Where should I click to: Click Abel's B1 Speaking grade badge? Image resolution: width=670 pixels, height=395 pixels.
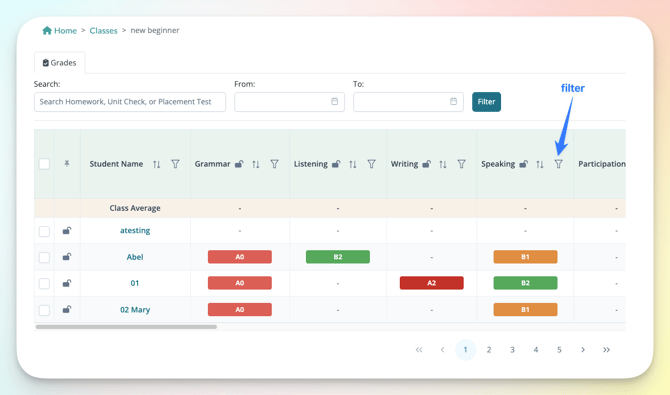point(525,257)
